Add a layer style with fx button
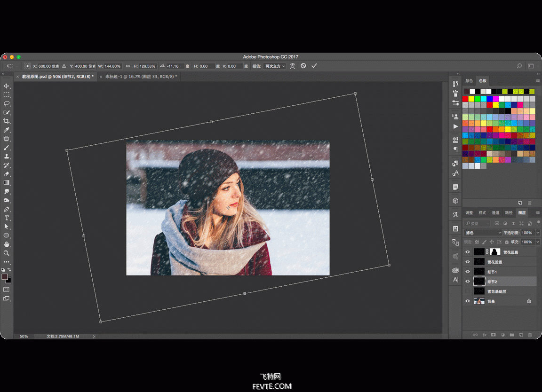 pos(484,335)
